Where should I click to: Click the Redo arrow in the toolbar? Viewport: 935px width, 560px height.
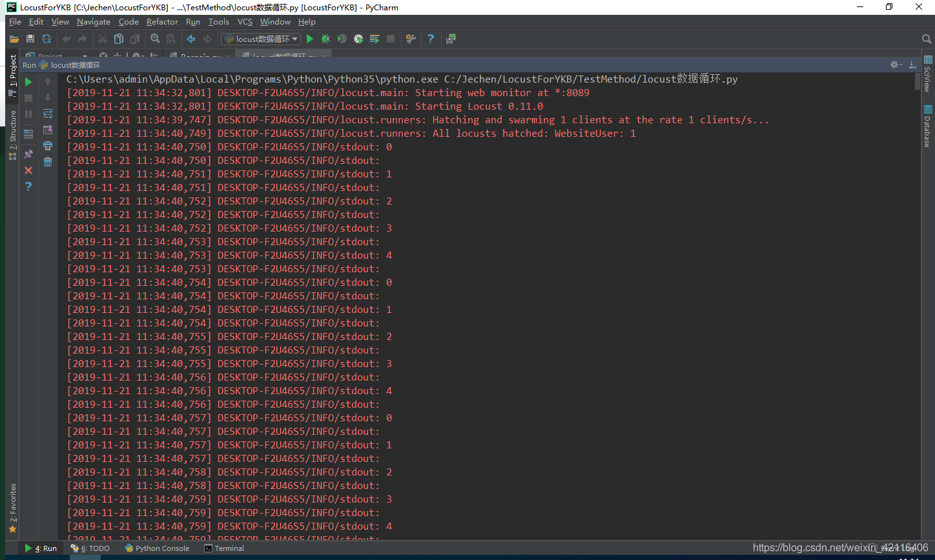pos(83,39)
